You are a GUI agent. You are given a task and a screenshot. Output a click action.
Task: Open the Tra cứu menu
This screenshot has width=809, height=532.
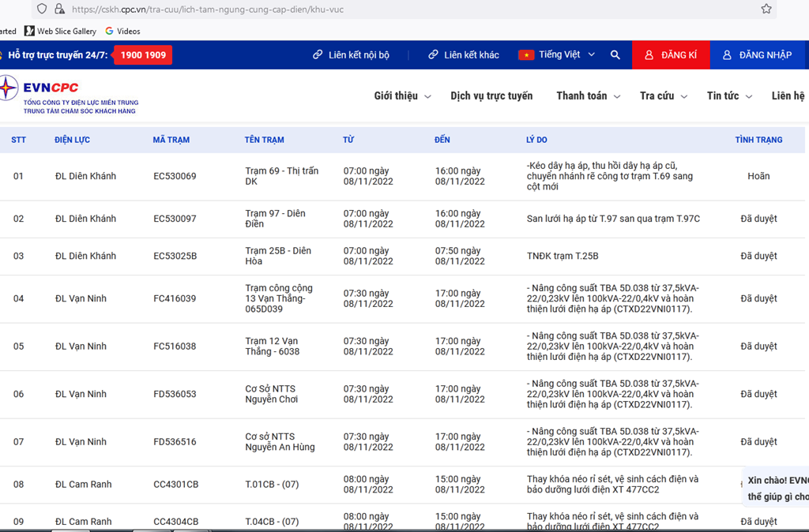coord(663,96)
